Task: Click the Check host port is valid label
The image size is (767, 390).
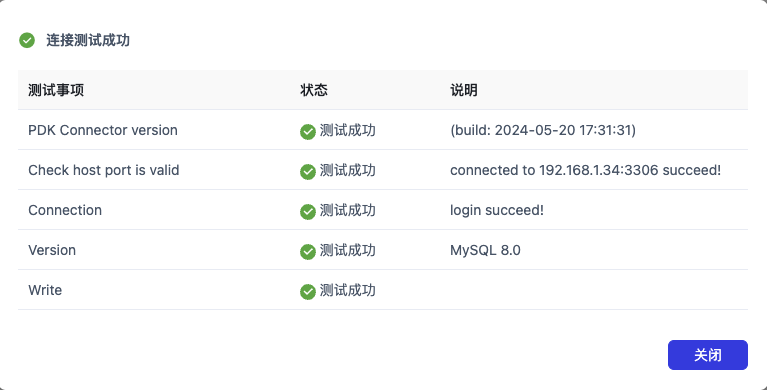Action: [104, 170]
